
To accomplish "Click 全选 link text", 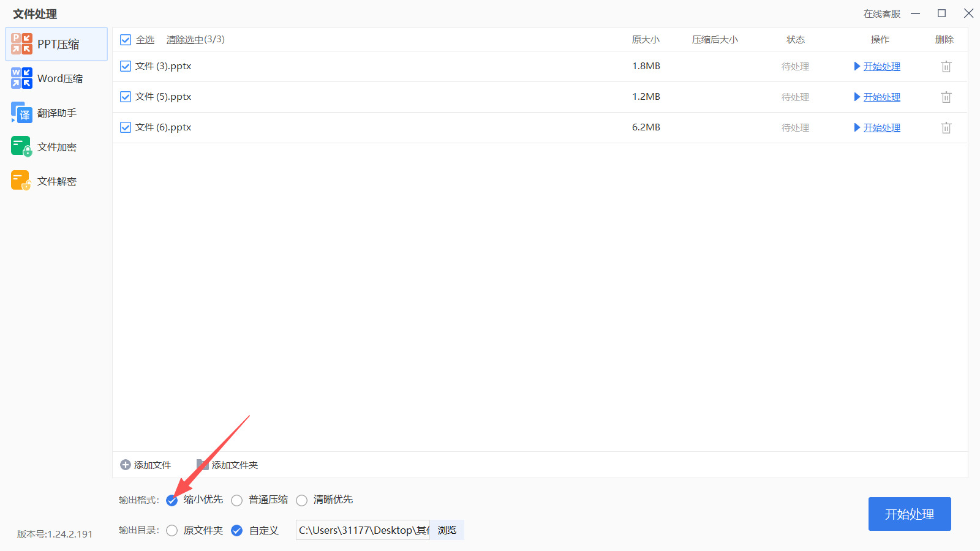I will click(x=145, y=40).
